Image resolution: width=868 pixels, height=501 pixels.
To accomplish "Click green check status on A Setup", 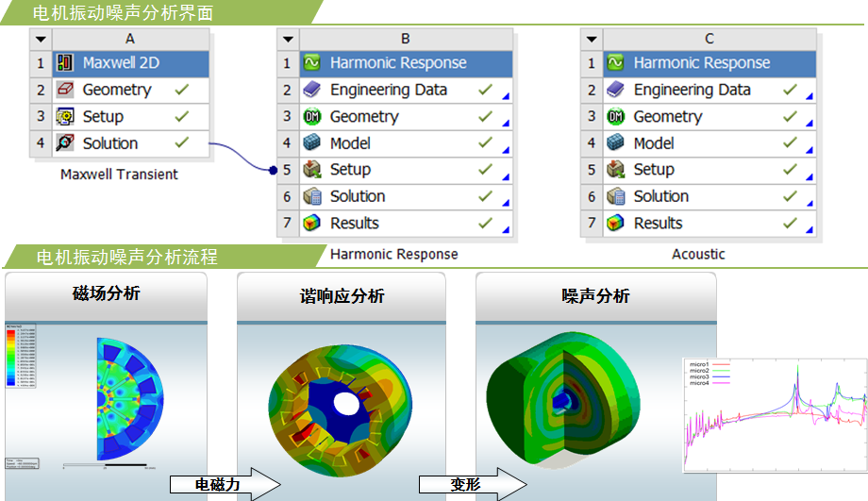I will click(182, 116).
